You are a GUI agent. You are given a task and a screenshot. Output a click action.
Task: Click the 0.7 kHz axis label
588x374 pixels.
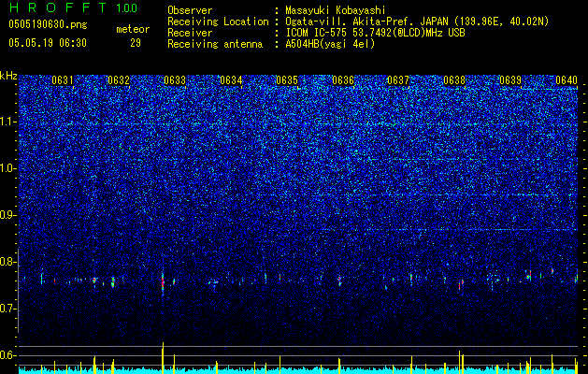point(8,309)
